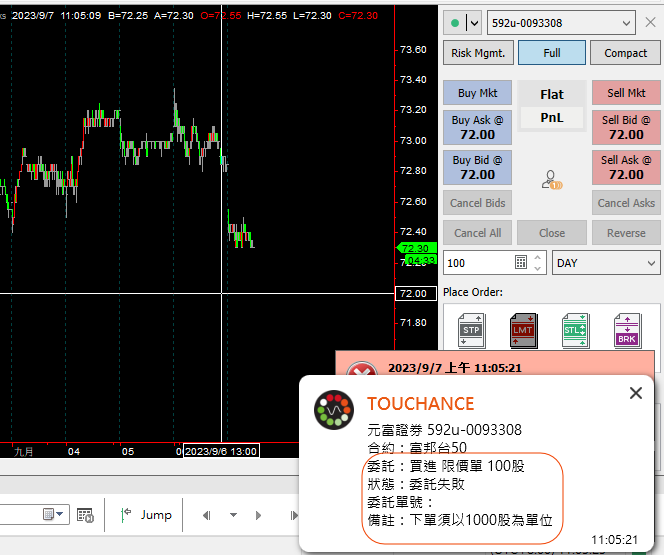The height and width of the screenshot is (555, 664).
Task: Click the Cancel Asks button
Action: pos(626,203)
